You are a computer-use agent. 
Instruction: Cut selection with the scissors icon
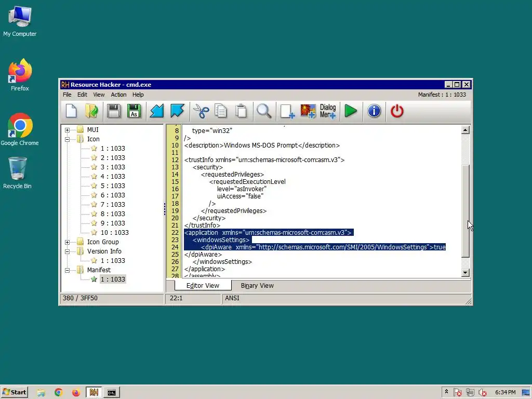click(x=201, y=111)
